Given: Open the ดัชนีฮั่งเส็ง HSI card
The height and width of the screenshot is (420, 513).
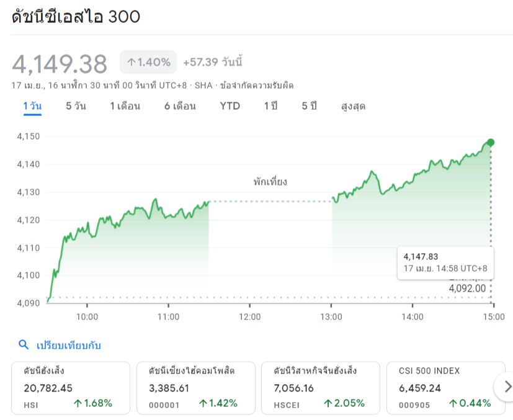Looking at the screenshot, I should pos(70,388).
